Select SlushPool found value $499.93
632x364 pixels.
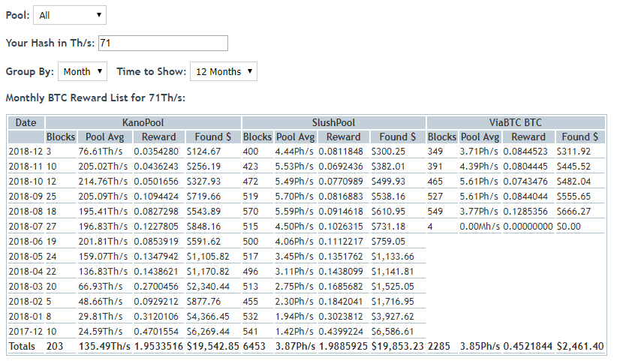coord(388,182)
